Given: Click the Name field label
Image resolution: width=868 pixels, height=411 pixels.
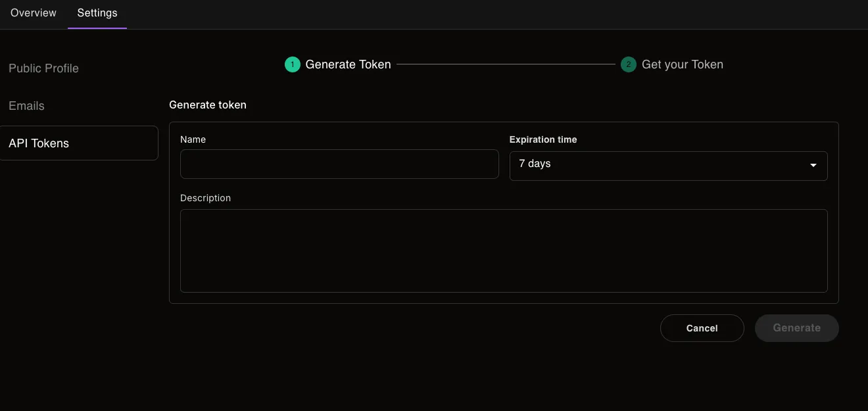Looking at the screenshot, I should coord(193,139).
